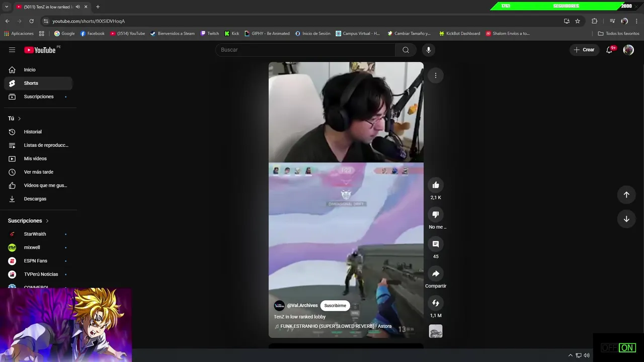Open the Aplicaciones apps shortcut
The height and width of the screenshot is (362, 644).
(19, 34)
